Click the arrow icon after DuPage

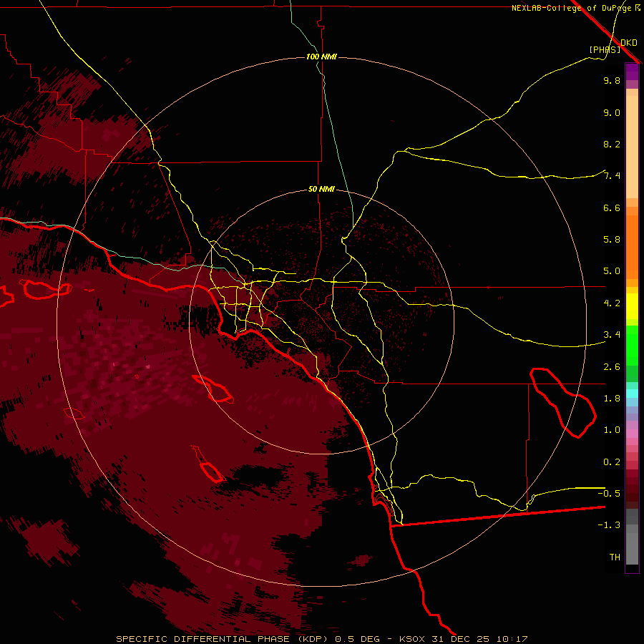638,8
